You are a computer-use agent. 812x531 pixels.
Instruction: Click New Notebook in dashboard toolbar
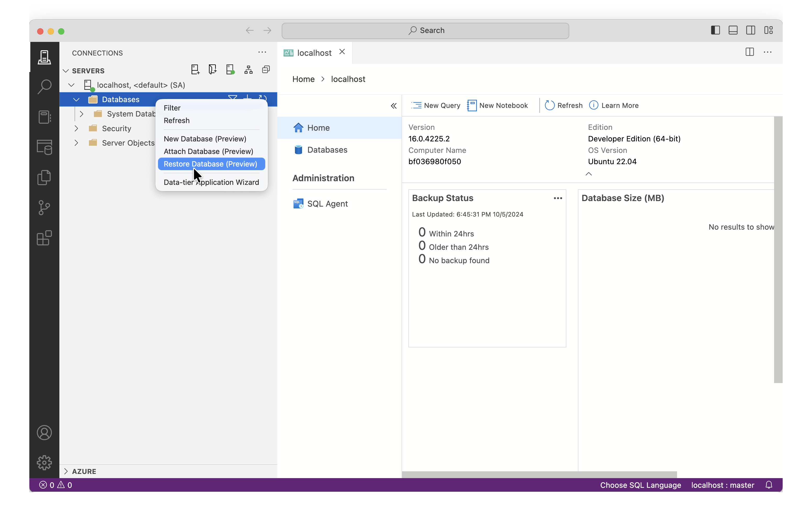[498, 106]
